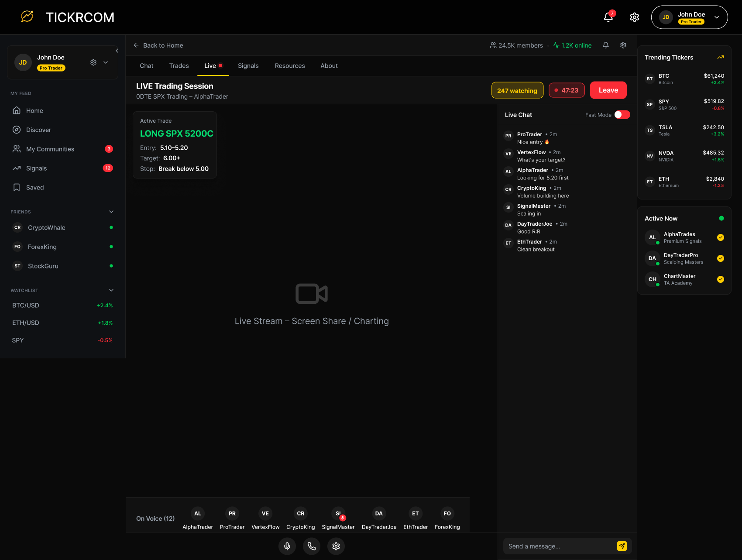This screenshot has height=560, width=742.
Task: Click ChartMaster verified check badge
Action: coord(721,279)
